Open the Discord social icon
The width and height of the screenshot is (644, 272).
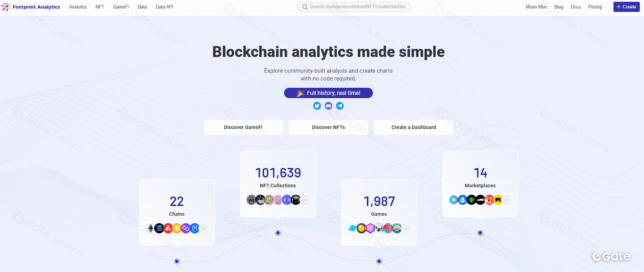[x=328, y=106]
